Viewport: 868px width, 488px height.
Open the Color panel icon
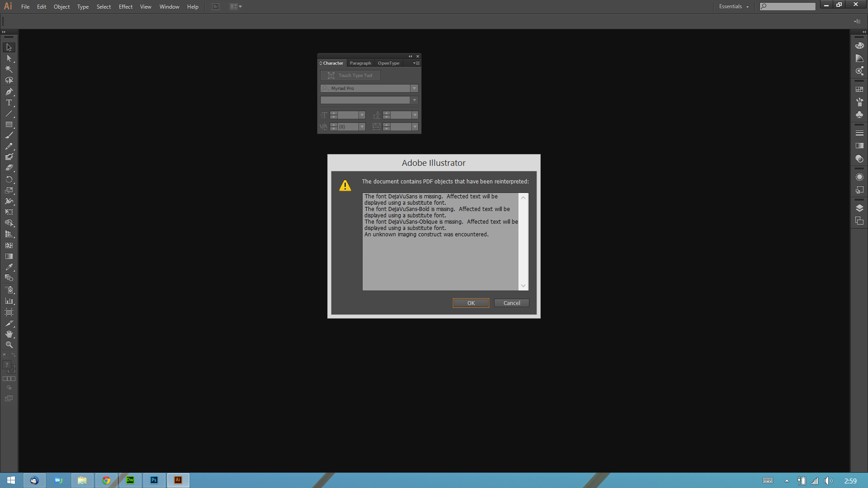(859, 46)
